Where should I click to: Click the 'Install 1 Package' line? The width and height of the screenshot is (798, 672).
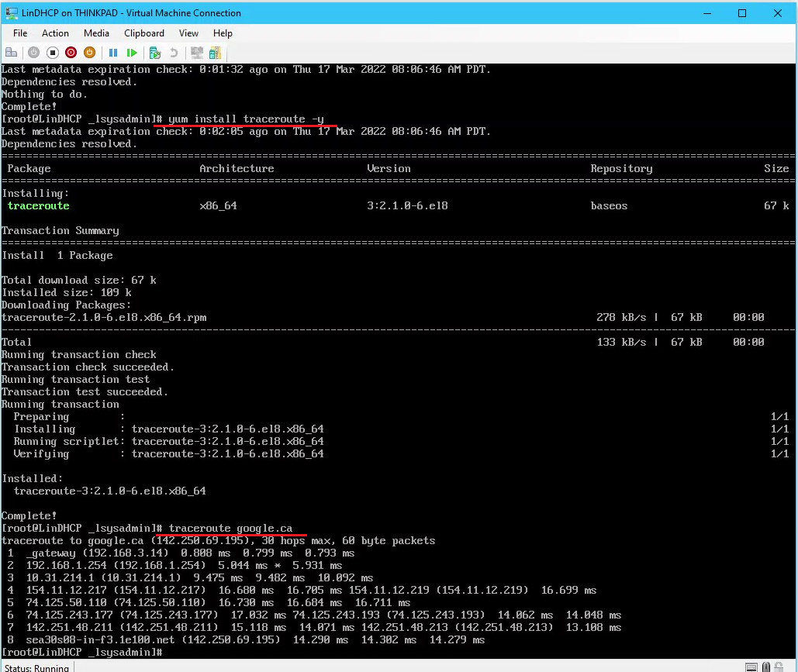[57, 255]
